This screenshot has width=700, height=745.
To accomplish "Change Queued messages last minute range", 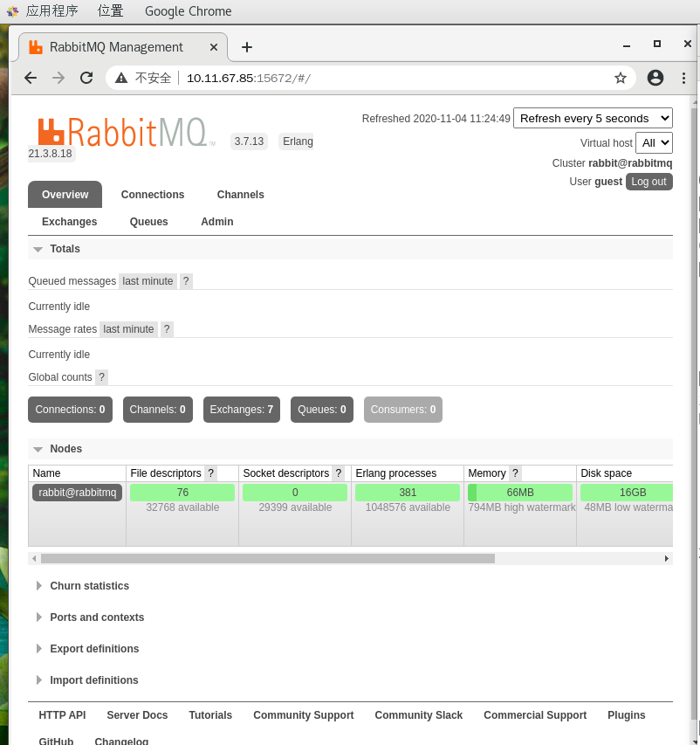I will click(148, 281).
